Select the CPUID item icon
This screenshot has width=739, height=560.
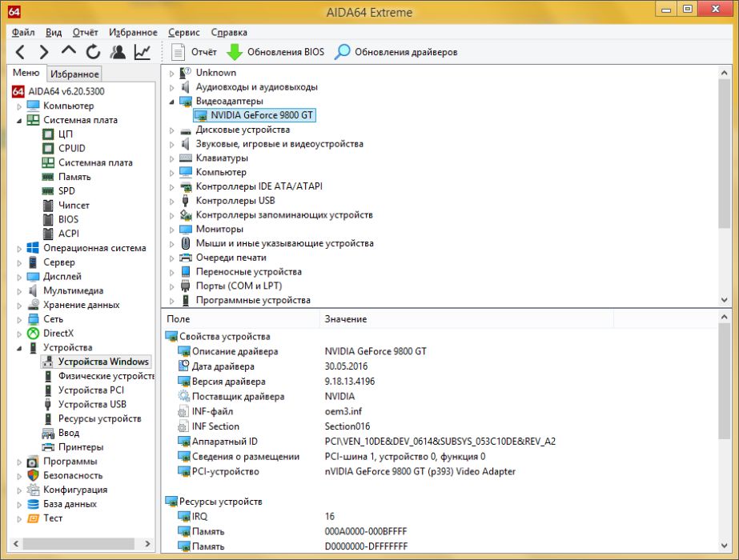coord(48,148)
